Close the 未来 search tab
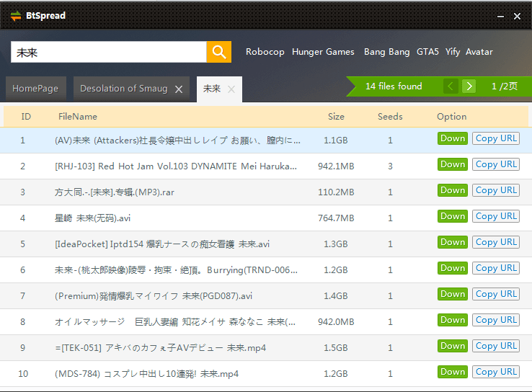This screenshot has height=392, width=532. coord(231,89)
